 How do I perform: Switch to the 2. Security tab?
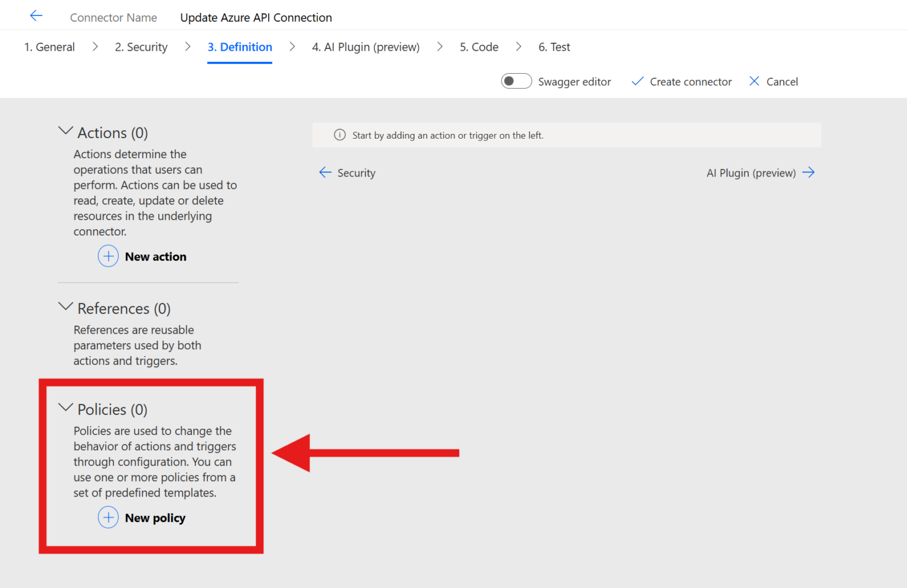pos(141,47)
